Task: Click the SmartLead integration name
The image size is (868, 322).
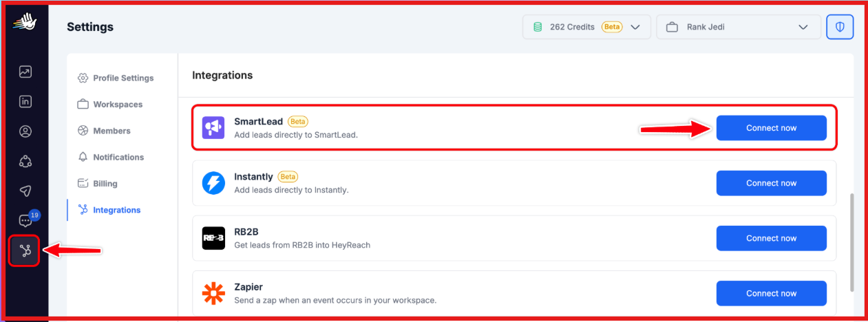Action: tap(259, 122)
